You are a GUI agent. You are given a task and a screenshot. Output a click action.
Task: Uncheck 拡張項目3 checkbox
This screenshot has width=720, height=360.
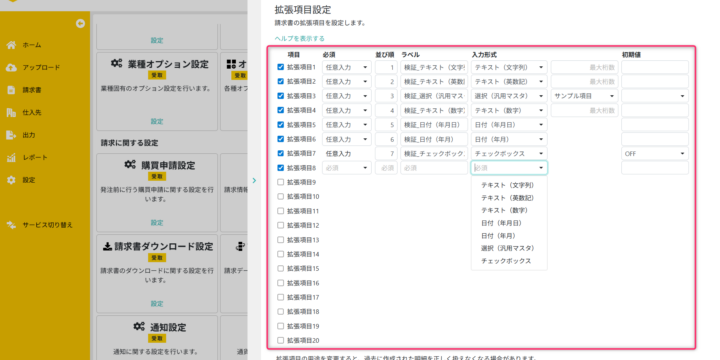pos(281,96)
